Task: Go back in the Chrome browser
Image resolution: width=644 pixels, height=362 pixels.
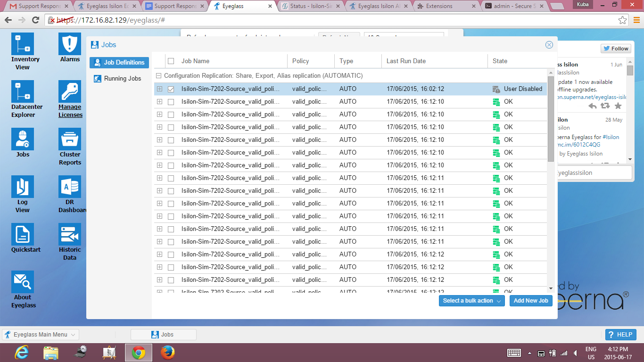Action: 8,20
